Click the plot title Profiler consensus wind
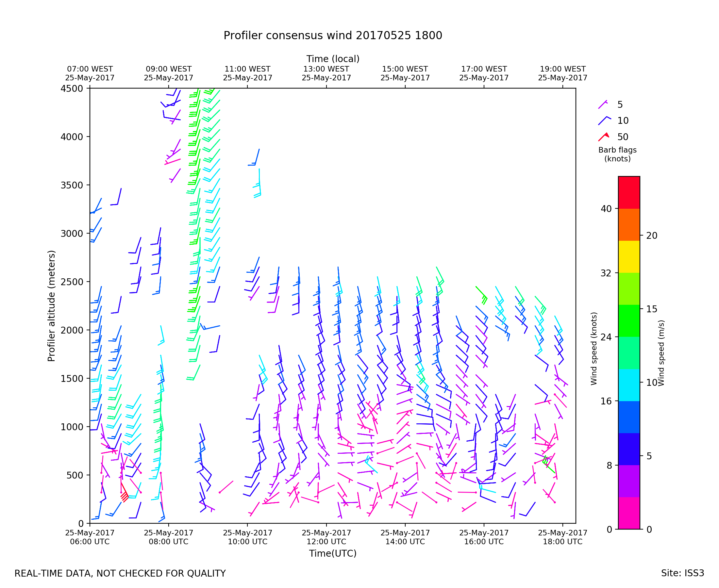Viewport: 719px width, 588px height. [x=333, y=36]
